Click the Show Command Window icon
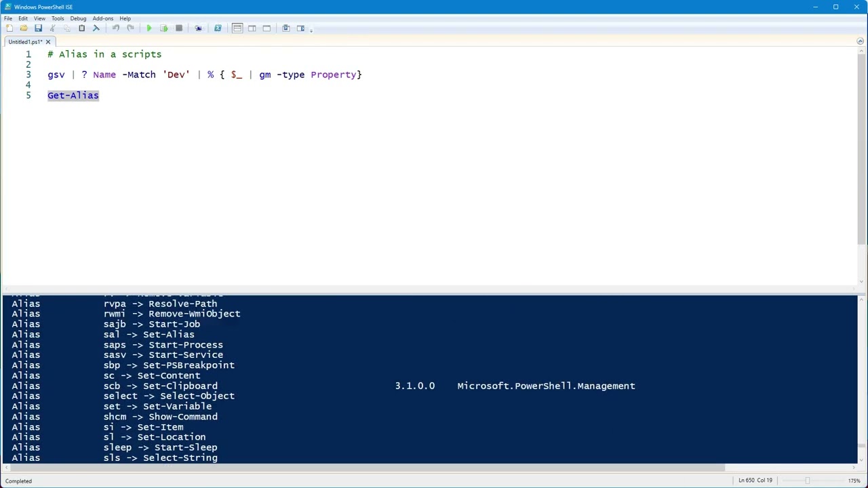Viewport: 868px width, 488px height. (286, 28)
